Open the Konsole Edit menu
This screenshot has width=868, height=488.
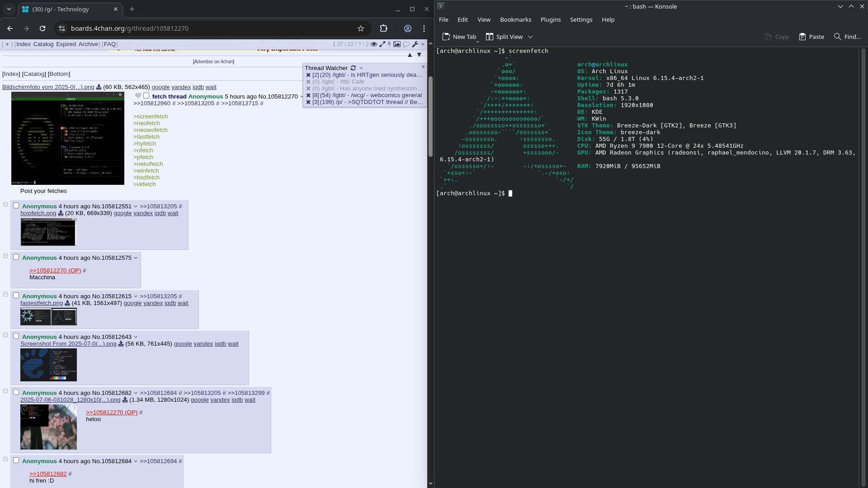pos(462,20)
